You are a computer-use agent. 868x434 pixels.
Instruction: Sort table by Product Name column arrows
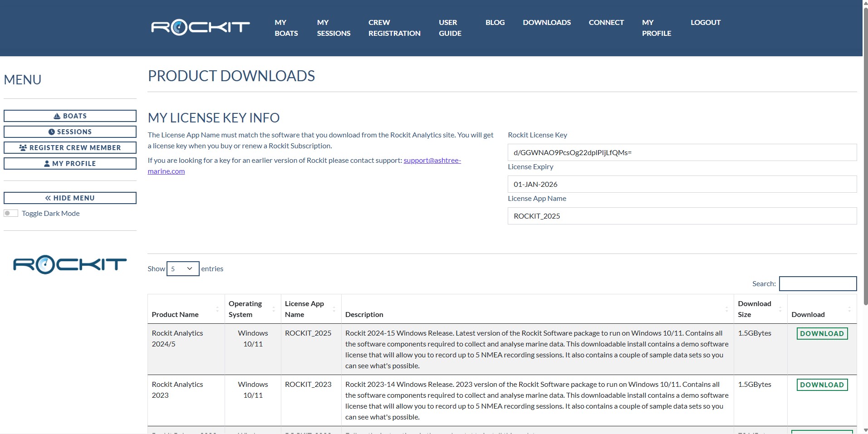pyautogui.click(x=217, y=309)
